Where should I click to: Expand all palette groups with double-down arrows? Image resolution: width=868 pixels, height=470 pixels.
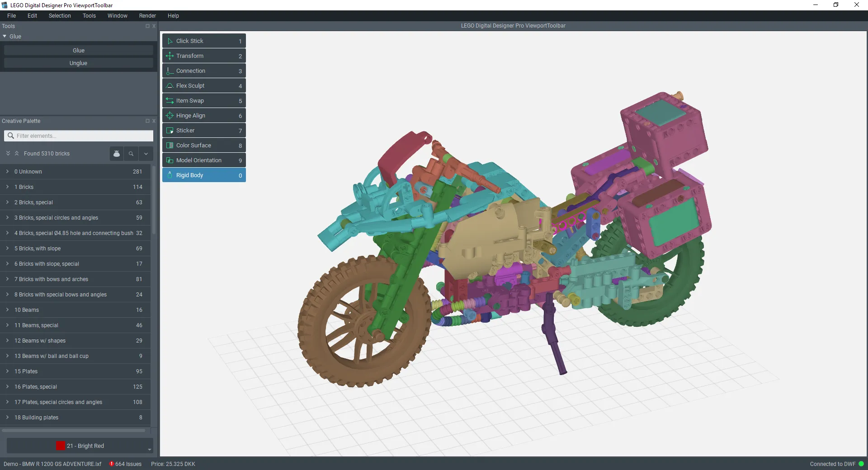click(x=8, y=154)
